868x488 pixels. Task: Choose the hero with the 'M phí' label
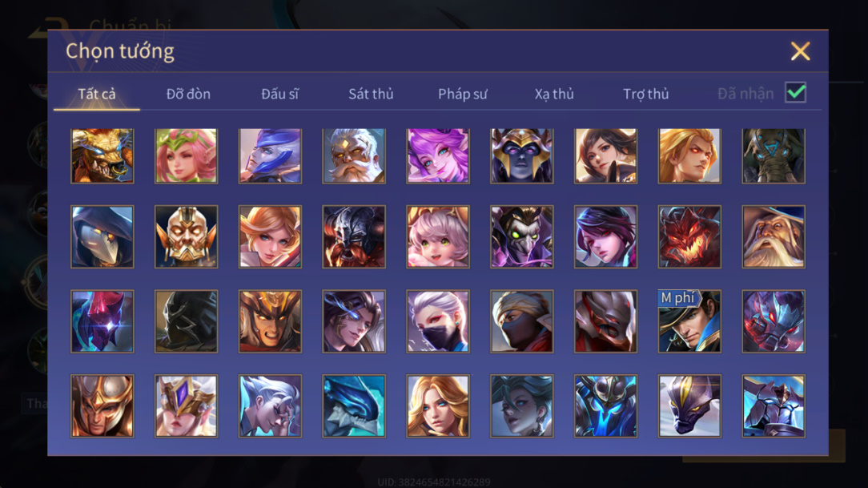tap(689, 321)
